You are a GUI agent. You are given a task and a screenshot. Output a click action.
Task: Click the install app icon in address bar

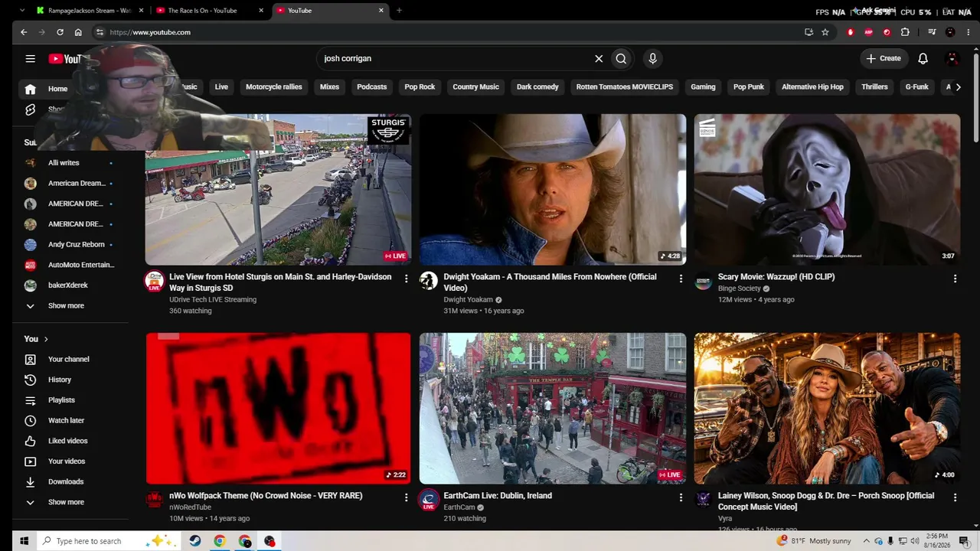(x=808, y=32)
